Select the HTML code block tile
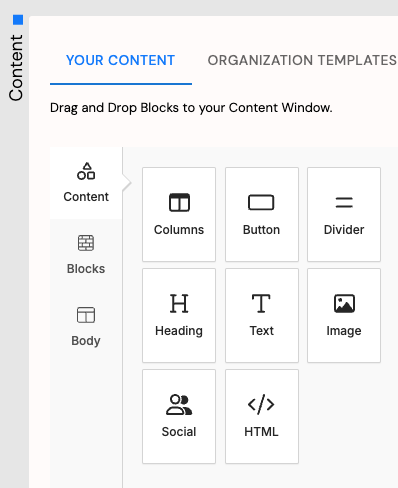 [x=262, y=416]
